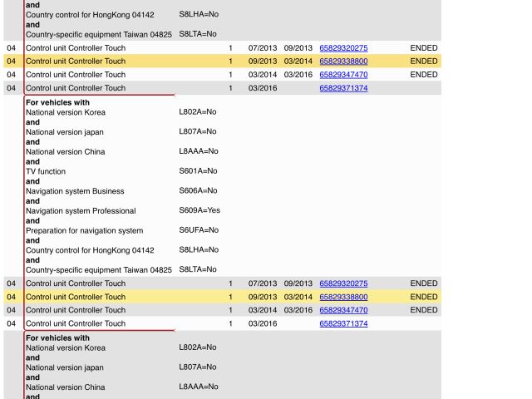The image size is (532, 399).
Task: Click the Navigation system Business condition
Action: (x=75, y=191)
